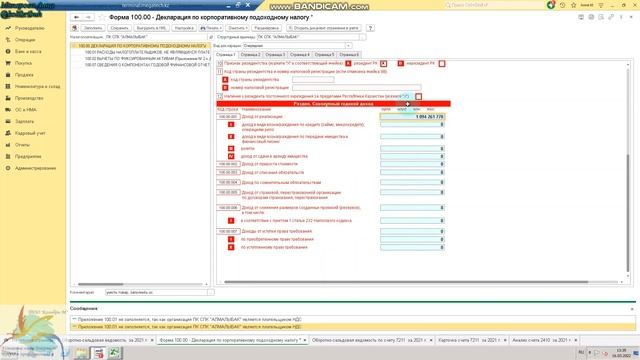Screen dimensions: 640x360
Task: Open the Руководителю section in sidebar
Action: pyautogui.click(x=29, y=28)
